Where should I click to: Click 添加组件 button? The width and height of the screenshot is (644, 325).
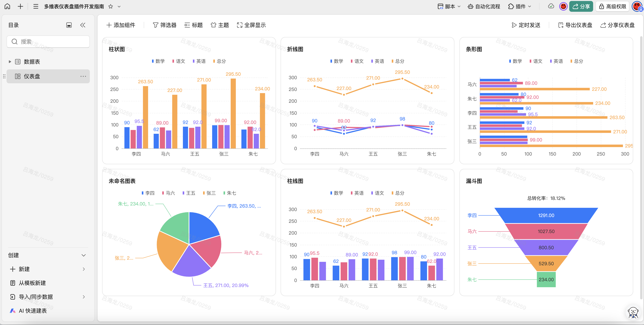click(x=121, y=25)
